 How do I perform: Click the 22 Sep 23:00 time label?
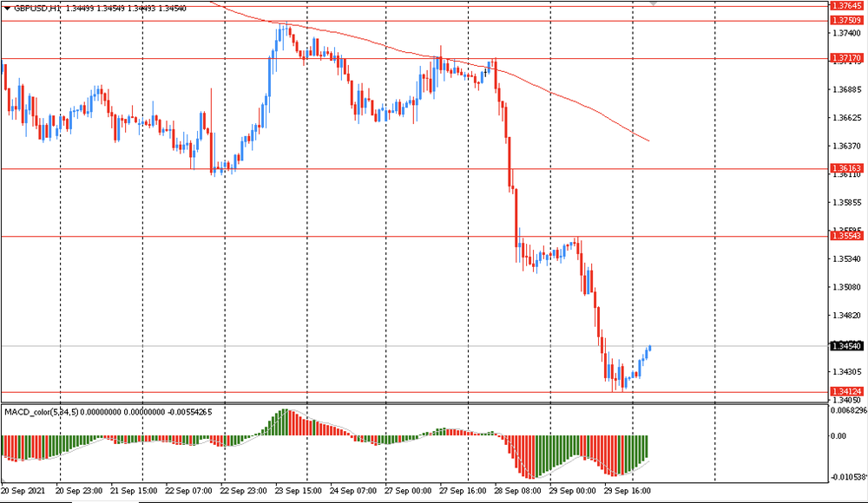243,491
